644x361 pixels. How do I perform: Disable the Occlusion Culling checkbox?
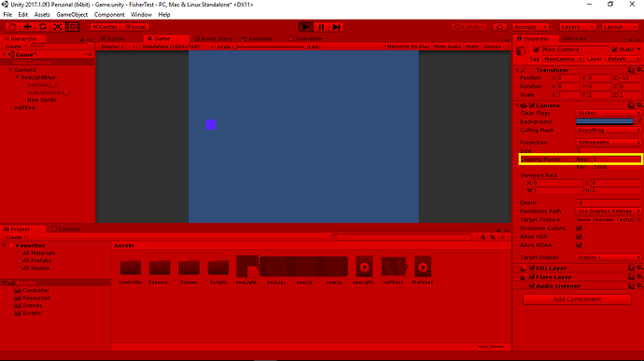(579, 229)
